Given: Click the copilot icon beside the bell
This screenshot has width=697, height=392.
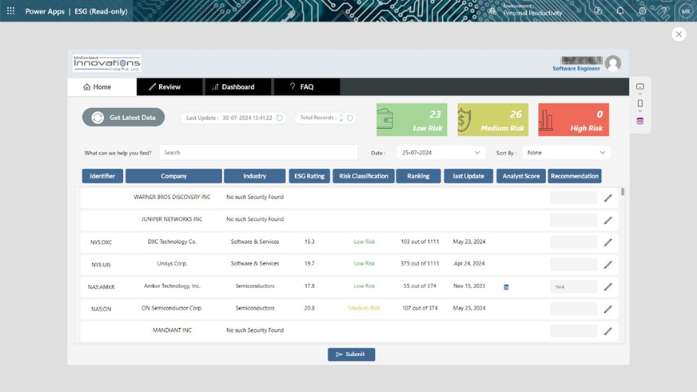Looking at the screenshot, I should (x=598, y=11).
